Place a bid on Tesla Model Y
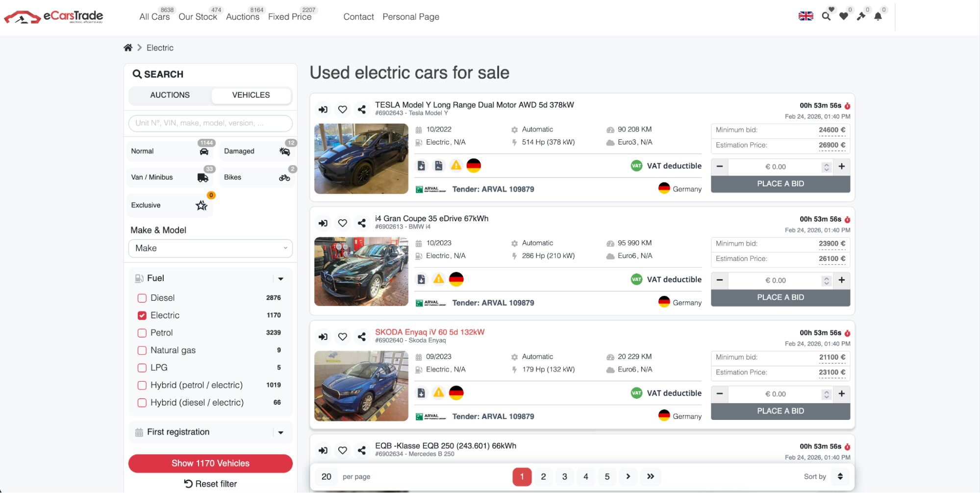980x493 pixels. coord(780,184)
